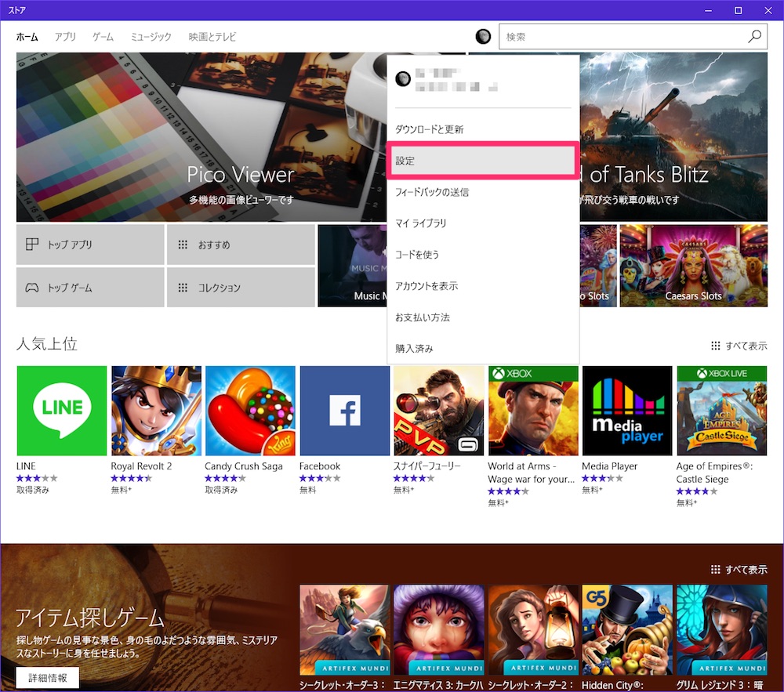Open the LINE app icon
Image resolution: width=784 pixels, height=692 pixels.
tap(61, 411)
